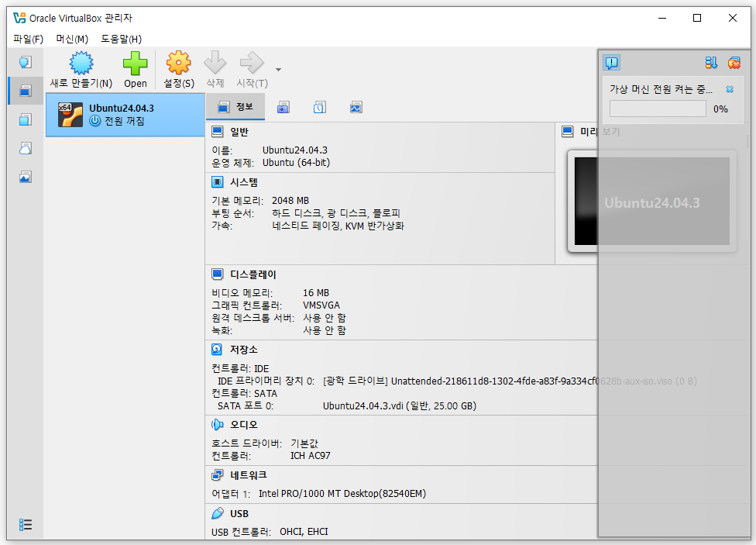Click the 네트워크 network adapter icon
This screenshot has width=756, height=545.
[x=218, y=475]
